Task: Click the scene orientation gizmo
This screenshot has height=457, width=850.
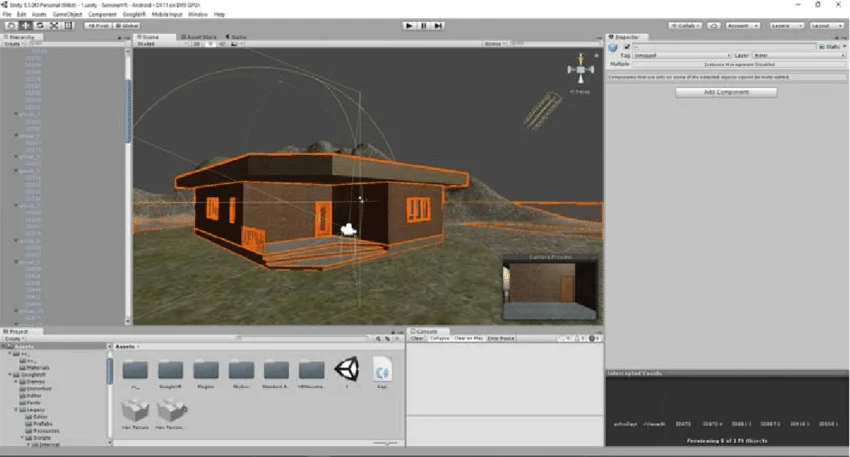Action: (x=581, y=69)
